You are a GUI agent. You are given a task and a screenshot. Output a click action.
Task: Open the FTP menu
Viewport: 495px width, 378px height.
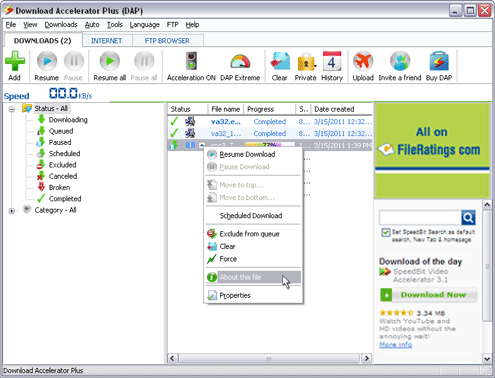coord(173,25)
